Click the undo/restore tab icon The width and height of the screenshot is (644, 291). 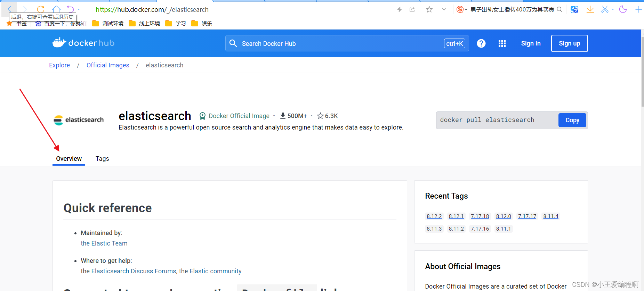71,9
